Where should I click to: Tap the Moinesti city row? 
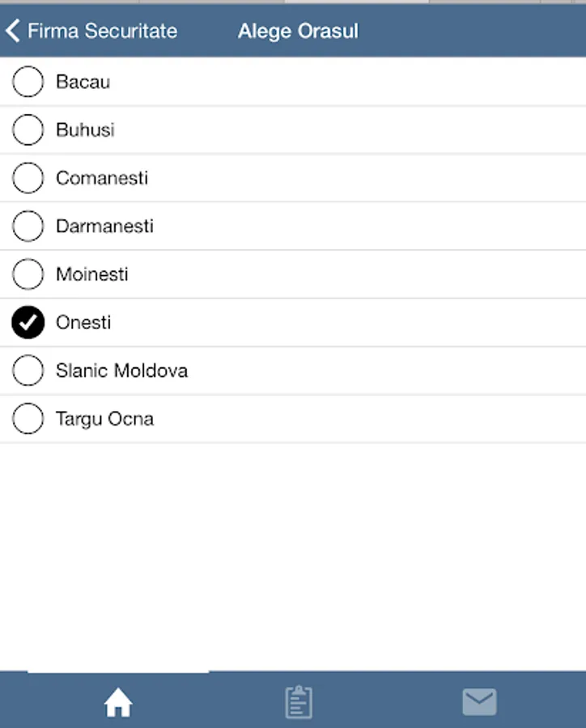(293, 274)
